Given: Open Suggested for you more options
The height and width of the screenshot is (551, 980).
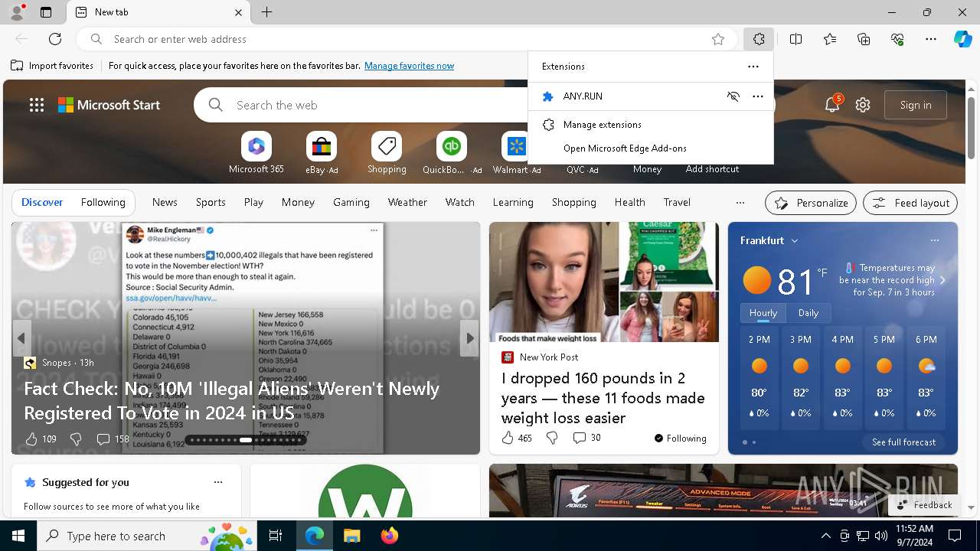Looking at the screenshot, I should click(218, 482).
